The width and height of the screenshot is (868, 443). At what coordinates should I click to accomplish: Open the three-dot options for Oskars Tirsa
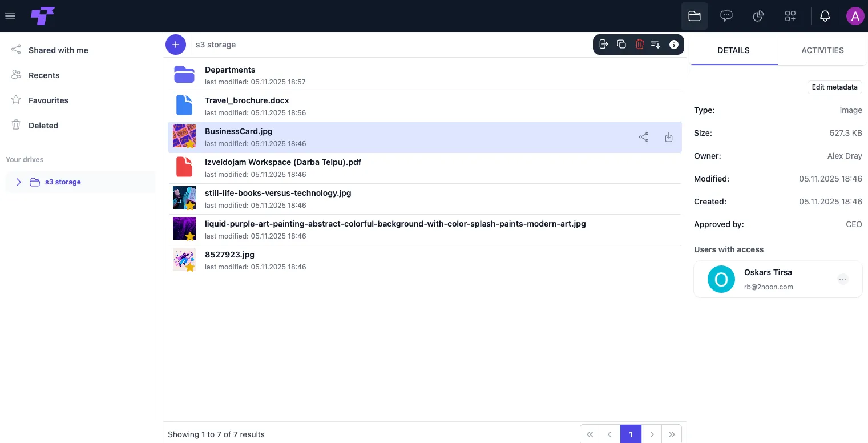(843, 279)
